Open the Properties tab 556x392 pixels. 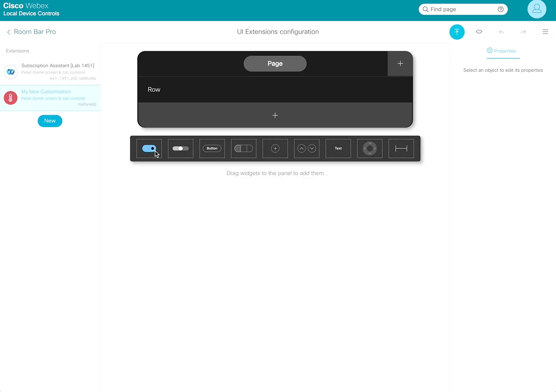click(x=503, y=51)
